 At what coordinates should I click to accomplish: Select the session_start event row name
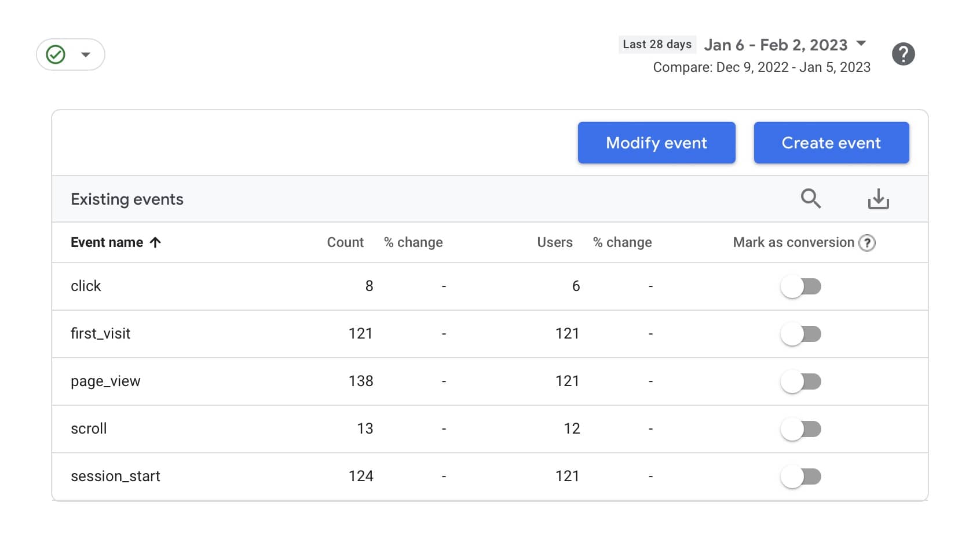click(115, 477)
